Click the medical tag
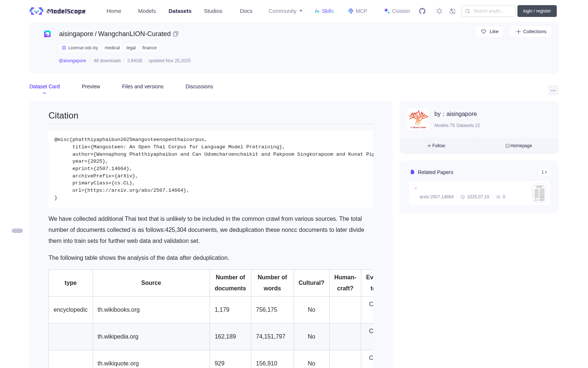The image size is (588, 368). [112, 48]
